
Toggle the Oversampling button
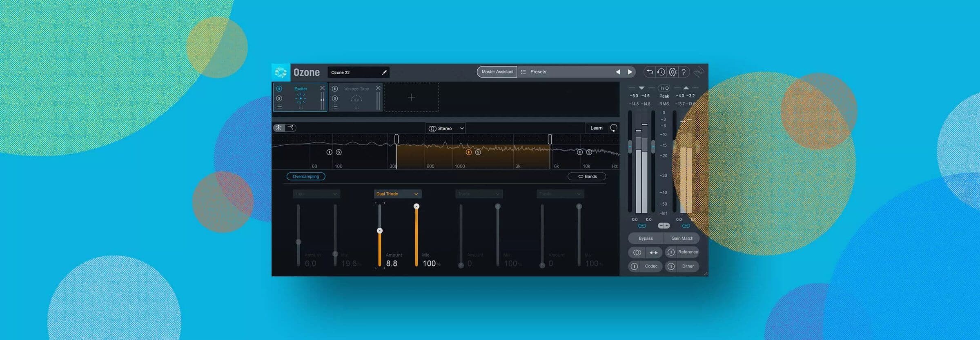click(306, 176)
